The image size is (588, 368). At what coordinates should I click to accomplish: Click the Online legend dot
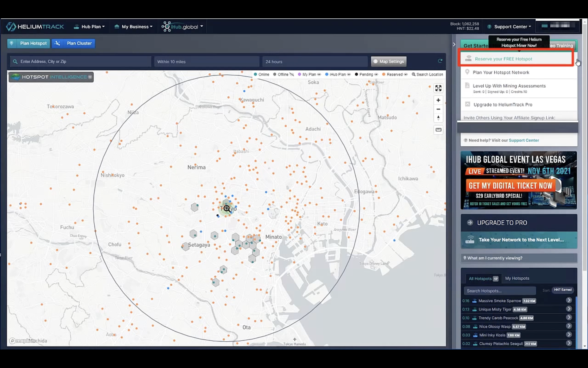click(x=255, y=74)
